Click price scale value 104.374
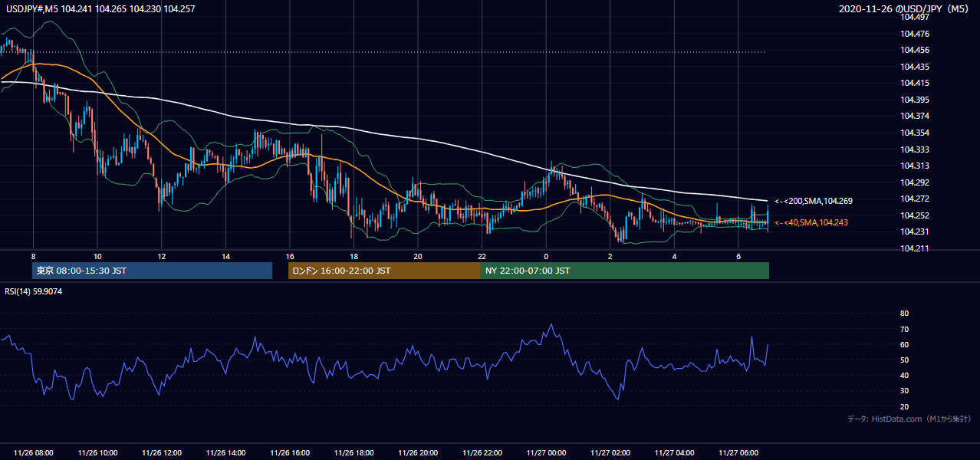Viewport: 980px width, 460px height. point(916,116)
